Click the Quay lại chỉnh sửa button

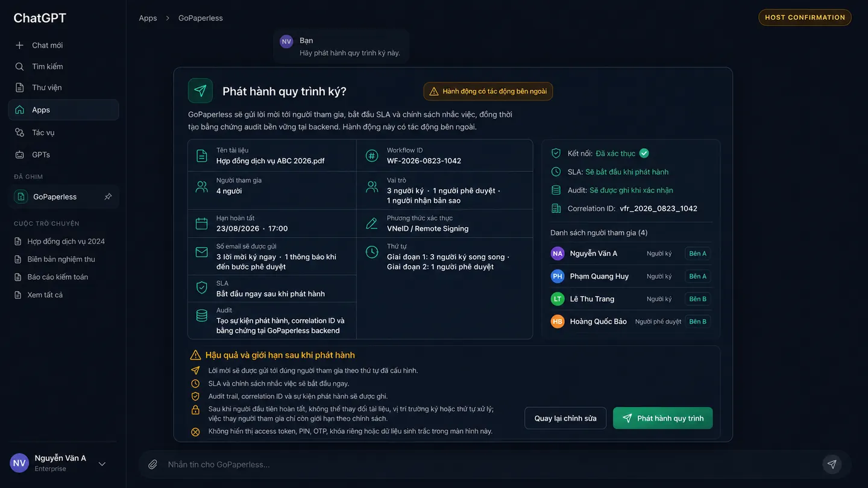pyautogui.click(x=565, y=418)
